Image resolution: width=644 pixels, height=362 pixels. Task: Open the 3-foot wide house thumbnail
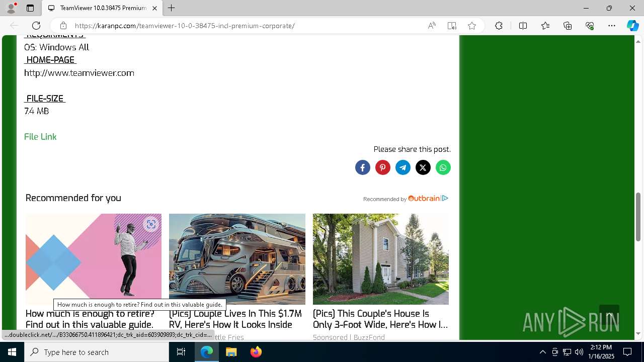(x=381, y=259)
